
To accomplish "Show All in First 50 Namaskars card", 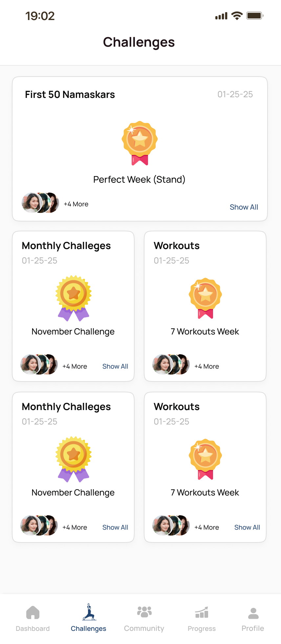I will click(244, 207).
